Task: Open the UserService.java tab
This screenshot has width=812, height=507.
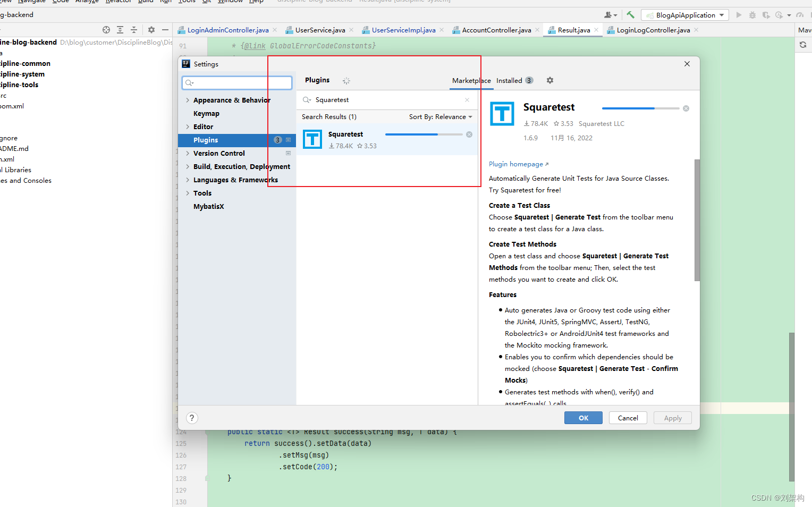Action: pyautogui.click(x=320, y=30)
